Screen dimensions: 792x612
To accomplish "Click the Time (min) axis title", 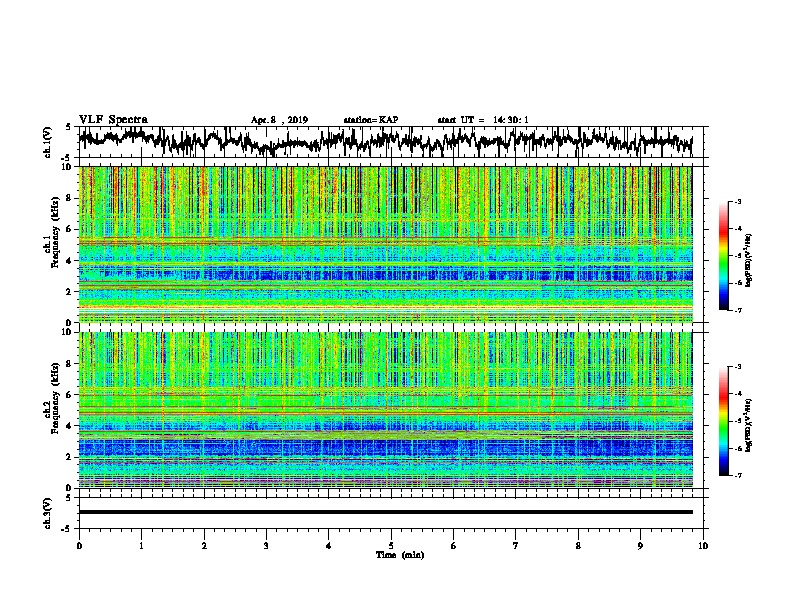I will (x=400, y=555).
